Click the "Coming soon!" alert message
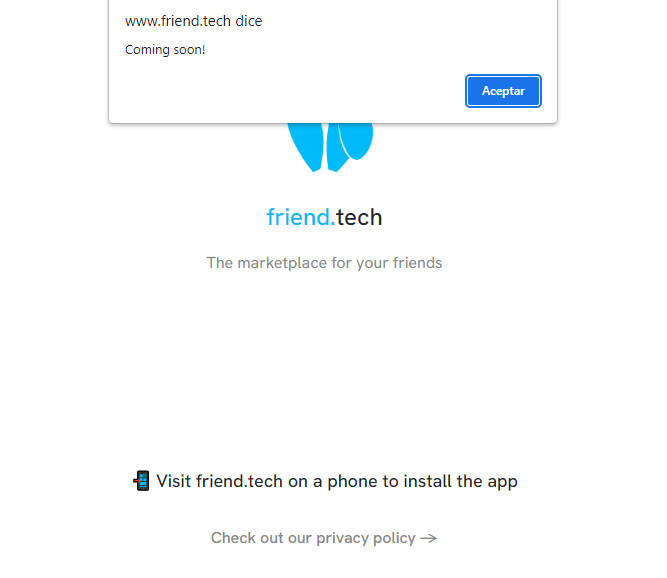Viewport: 667px width, 578px height. [165, 50]
